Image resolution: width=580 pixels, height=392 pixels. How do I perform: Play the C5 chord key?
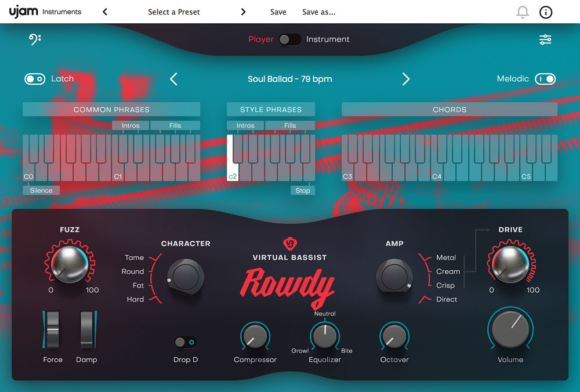tap(526, 172)
